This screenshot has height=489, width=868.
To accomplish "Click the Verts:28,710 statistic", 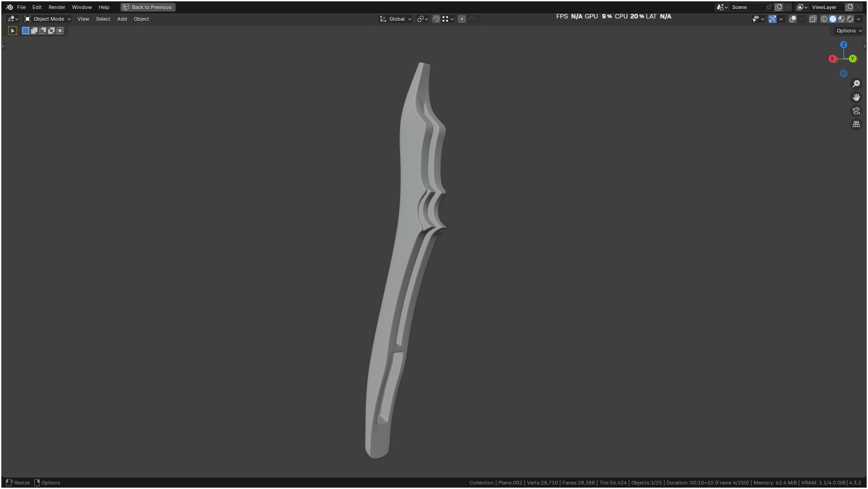I will coord(542,483).
